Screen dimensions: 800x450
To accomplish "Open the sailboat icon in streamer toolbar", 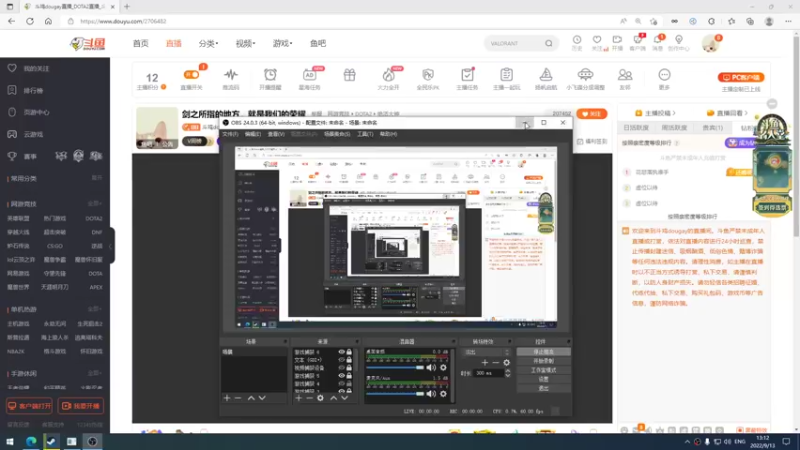I will pos(545,75).
